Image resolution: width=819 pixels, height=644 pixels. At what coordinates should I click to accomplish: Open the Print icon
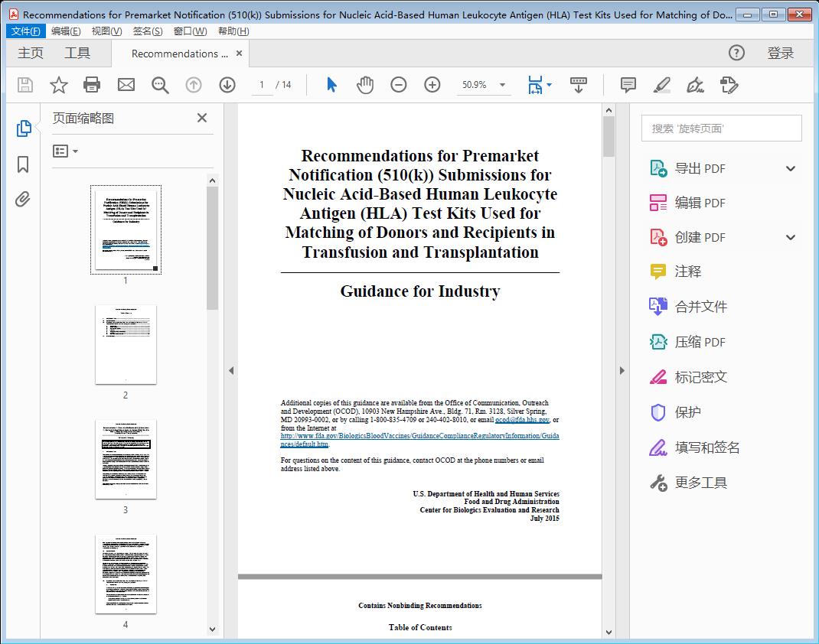coord(92,85)
